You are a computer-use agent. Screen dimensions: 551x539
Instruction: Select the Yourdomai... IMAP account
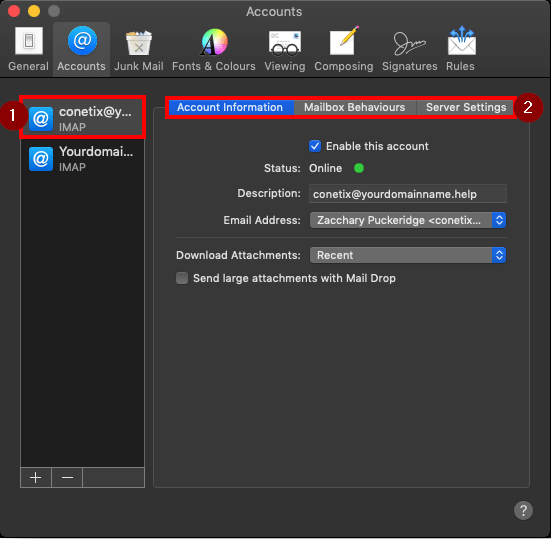pyautogui.click(x=83, y=159)
